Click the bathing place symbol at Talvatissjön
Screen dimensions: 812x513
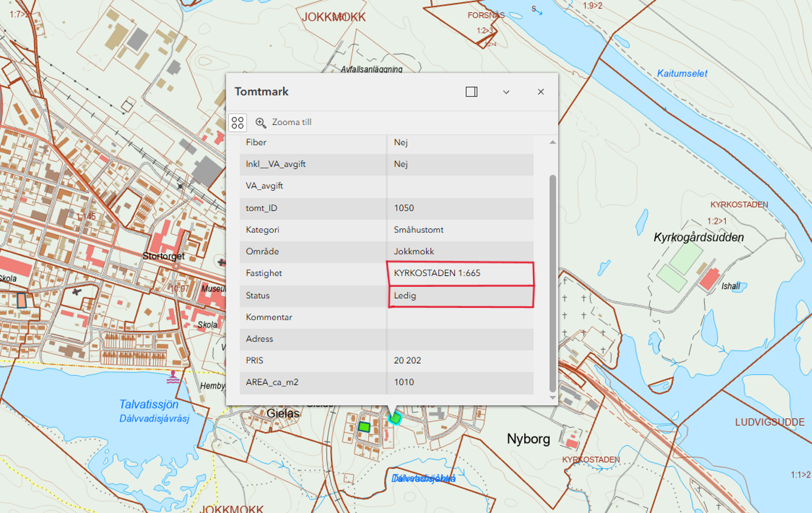click(173, 377)
